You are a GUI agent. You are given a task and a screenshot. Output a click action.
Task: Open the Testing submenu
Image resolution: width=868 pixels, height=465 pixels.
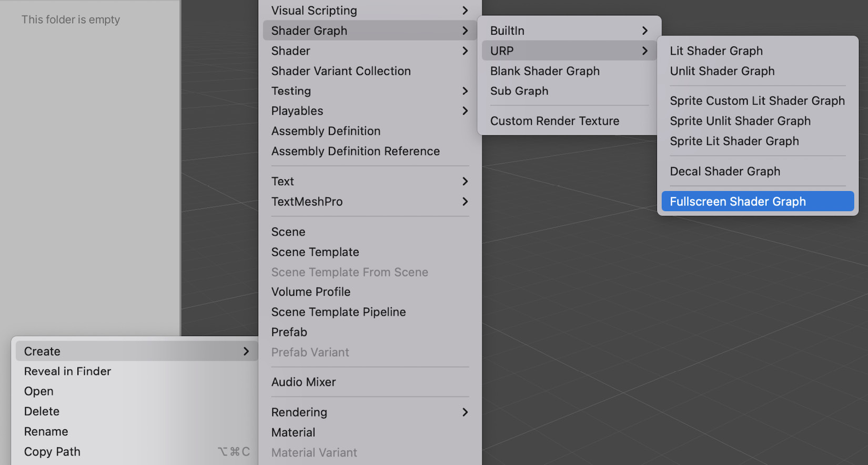pyautogui.click(x=370, y=91)
